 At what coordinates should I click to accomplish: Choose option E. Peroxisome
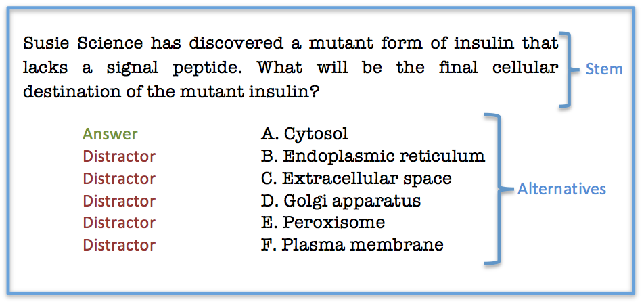tap(323, 223)
